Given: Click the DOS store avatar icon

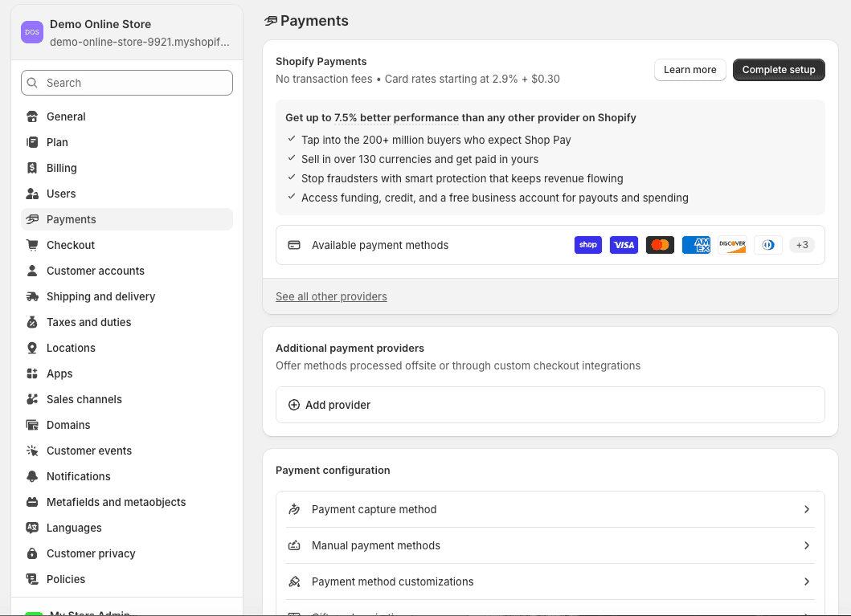Looking at the screenshot, I should (32, 32).
